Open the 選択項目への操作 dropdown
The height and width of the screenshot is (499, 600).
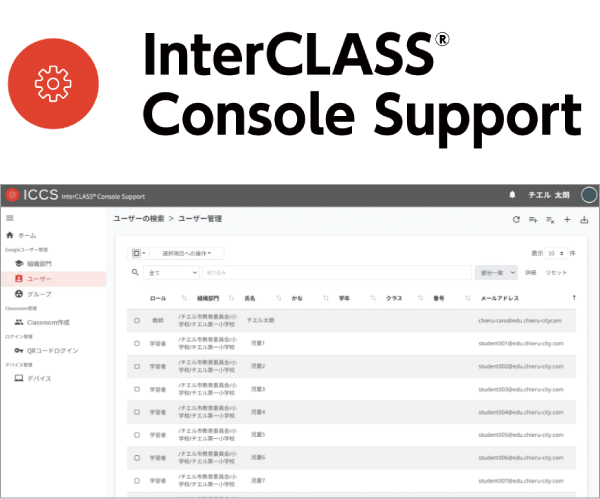pos(187,253)
